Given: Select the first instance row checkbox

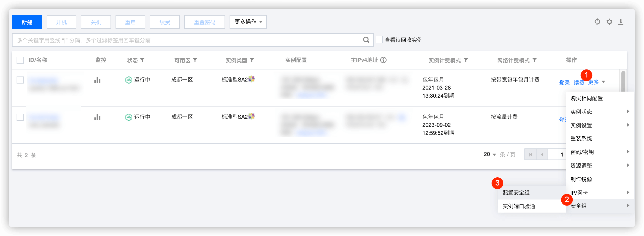Looking at the screenshot, I should pos(20,80).
